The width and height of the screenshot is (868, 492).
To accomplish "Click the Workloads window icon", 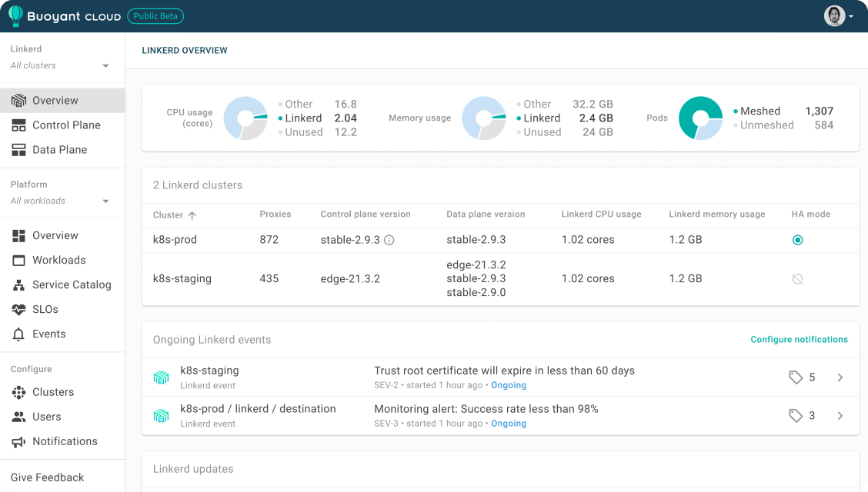I will coord(18,261).
